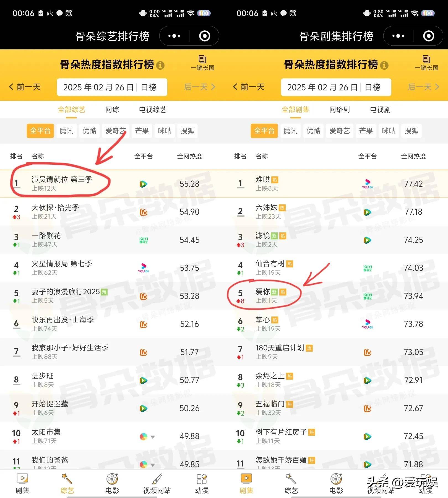Viewport: 448px width, 498px height.
Task: Tap the Tencent Video icon in 六姊妹 row
Action: (x=368, y=212)
